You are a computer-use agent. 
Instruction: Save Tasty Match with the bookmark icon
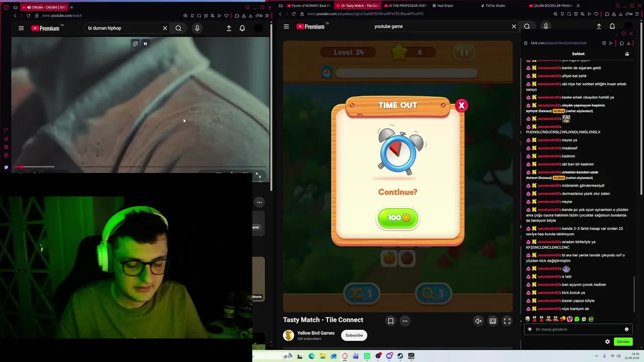coord(390,321)
